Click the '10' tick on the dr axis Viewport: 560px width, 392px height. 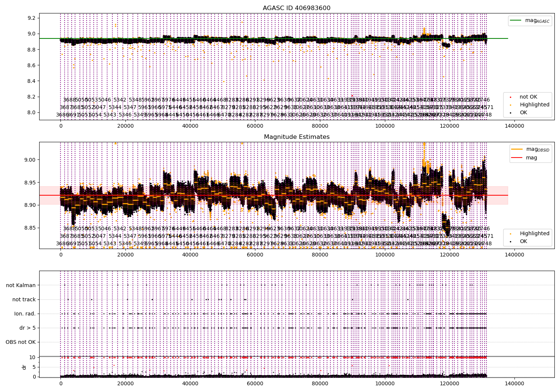32,357
